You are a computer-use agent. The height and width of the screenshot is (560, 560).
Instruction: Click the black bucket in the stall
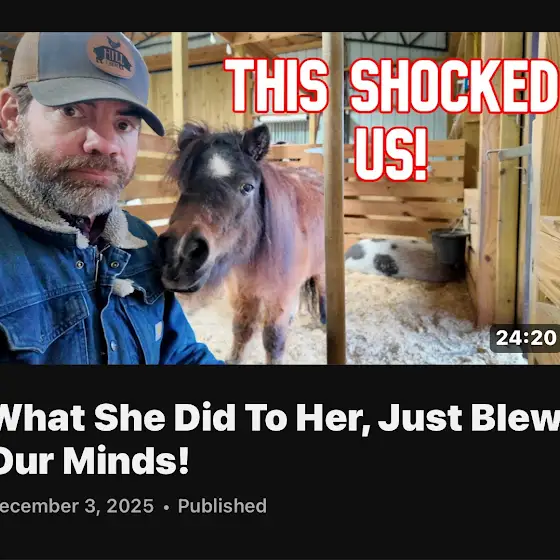coord(449,246)
